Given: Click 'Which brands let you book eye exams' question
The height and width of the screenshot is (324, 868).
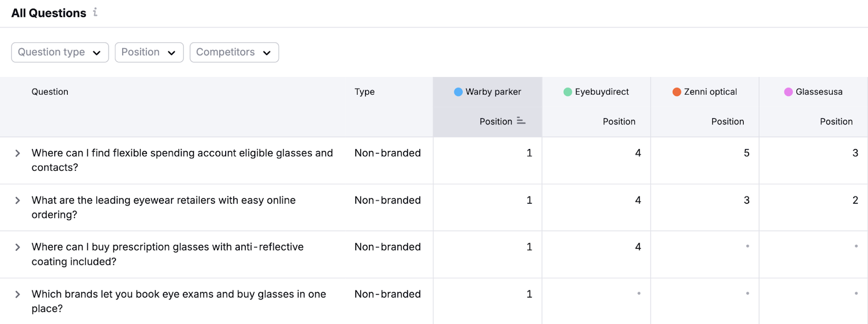Looking at the screenshot, I should (x=179, y=301).
